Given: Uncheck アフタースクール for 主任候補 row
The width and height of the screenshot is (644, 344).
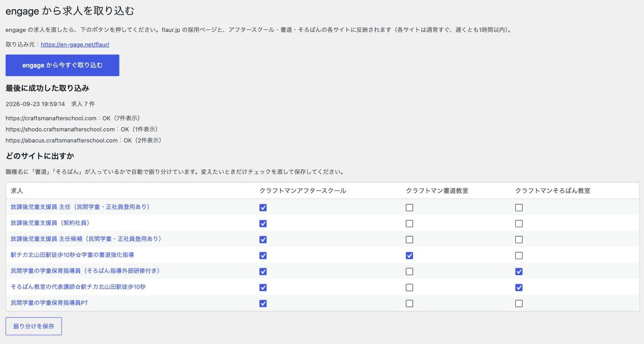Looking at the screenshot, I should tap(263, 240).
